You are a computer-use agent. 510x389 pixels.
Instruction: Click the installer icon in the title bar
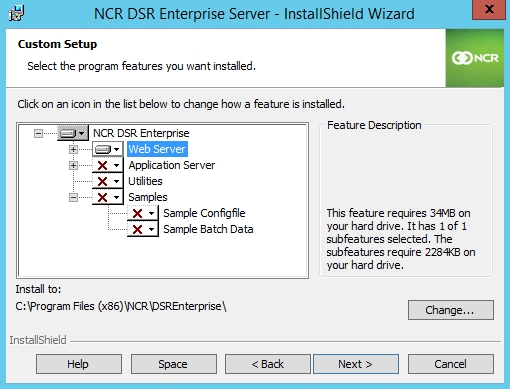[16, 13]
